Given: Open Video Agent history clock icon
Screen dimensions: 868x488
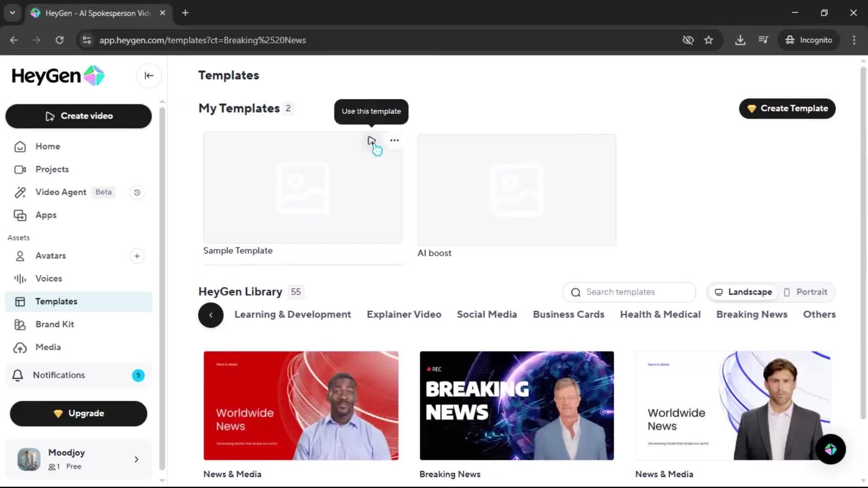Looking at the screenshot, I should (x=137, y=192).
